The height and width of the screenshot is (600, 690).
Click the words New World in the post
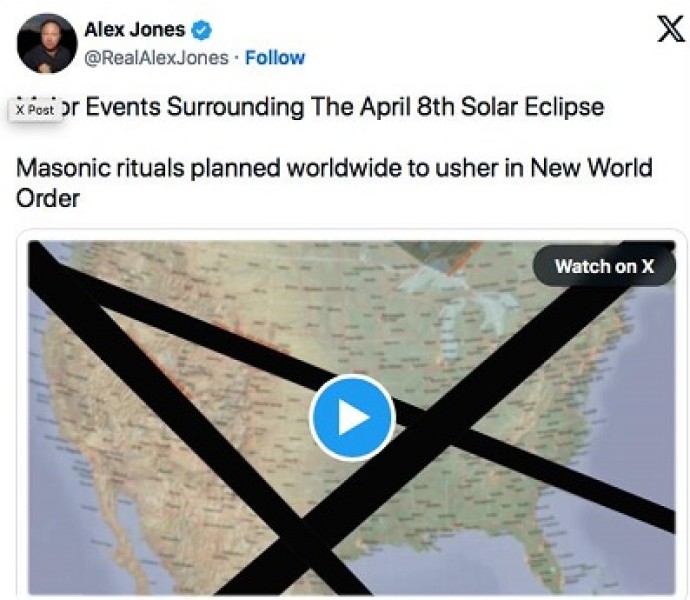[594, 166]
